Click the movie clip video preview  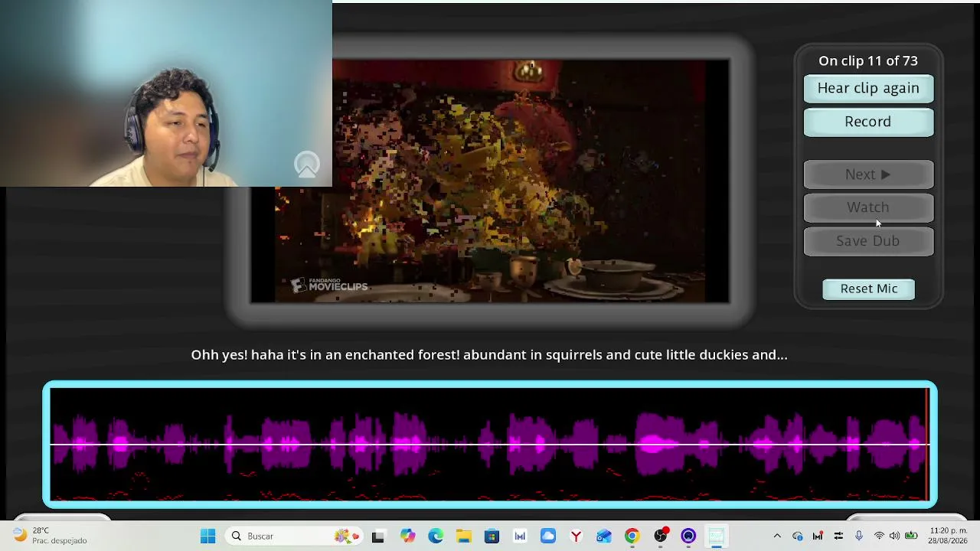(490, 181)
